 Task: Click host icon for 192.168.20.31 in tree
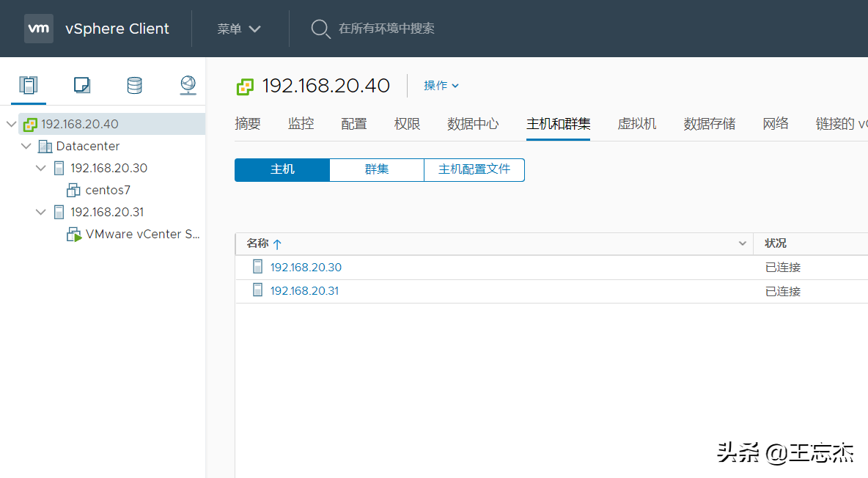pos(59,212)
